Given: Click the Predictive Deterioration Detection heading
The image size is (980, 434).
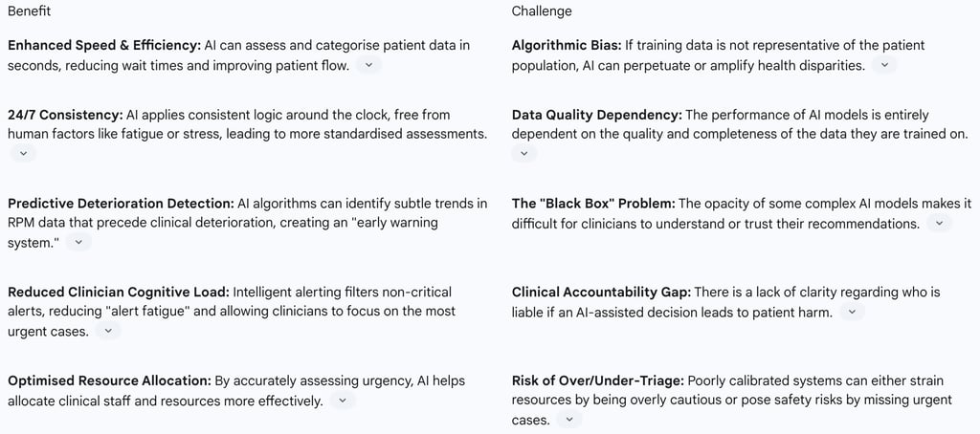Looking at the screenshot, I should (x=120, y=204).
